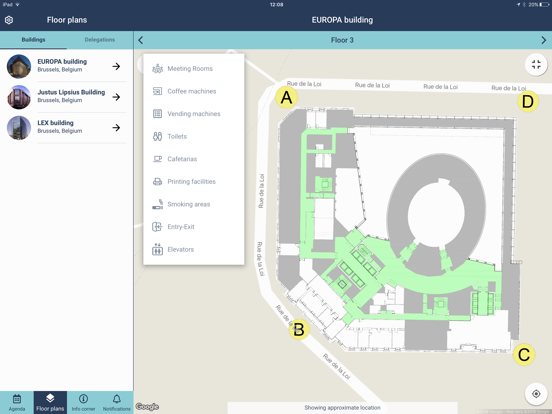Image resolution: width=552 pixels, height=414 pixels.
Task: Click Entry-Exit door icon
Action: coord(157,227)
